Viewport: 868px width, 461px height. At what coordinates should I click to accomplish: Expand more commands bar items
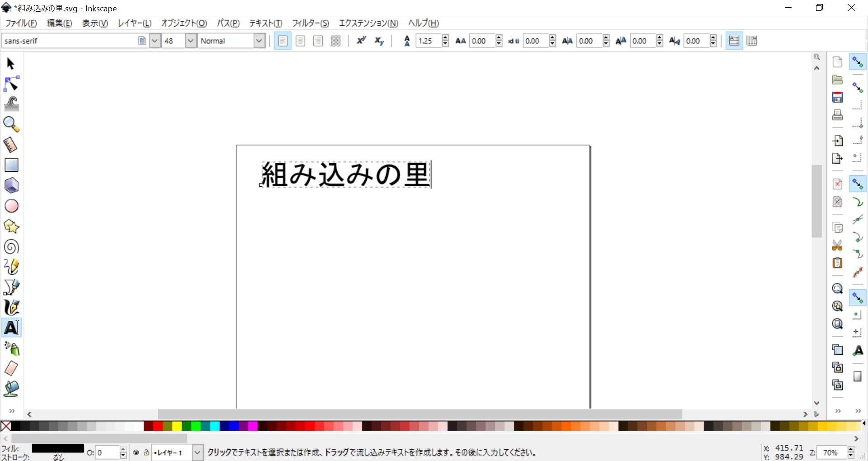point(838,410)
